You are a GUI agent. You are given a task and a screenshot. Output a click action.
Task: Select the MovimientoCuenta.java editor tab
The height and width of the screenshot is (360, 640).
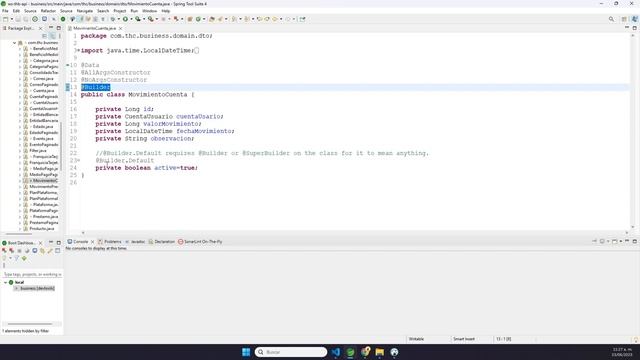pos(95,28)
